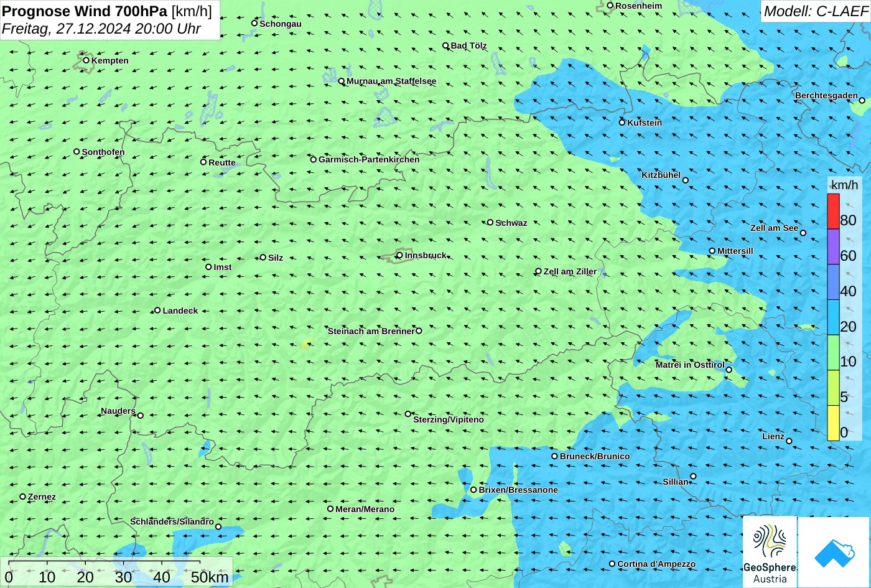Click the Murnau am Staffelsee label
The width and height of the screenshot is (871, 588).
(391, 81)
